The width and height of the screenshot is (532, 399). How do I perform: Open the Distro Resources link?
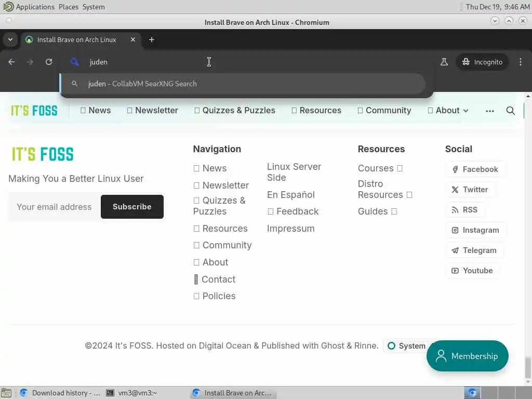click(x=385, y=189)
